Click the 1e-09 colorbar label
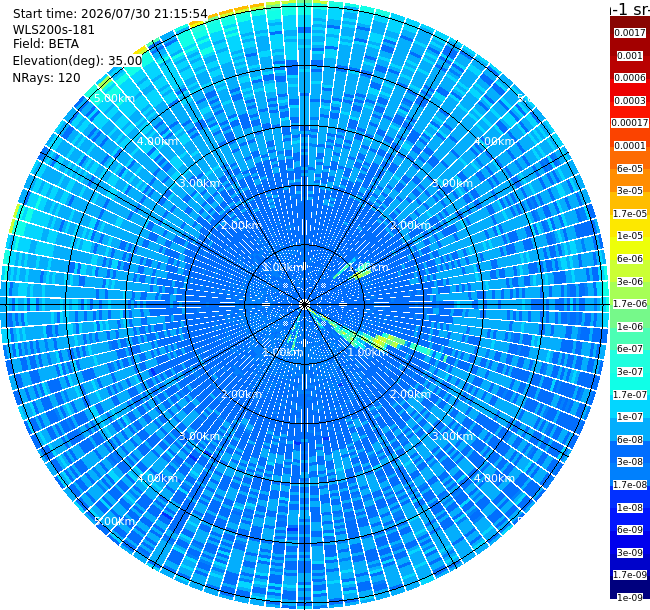Viewport: 650px width, 610px height. coord(630,598)
